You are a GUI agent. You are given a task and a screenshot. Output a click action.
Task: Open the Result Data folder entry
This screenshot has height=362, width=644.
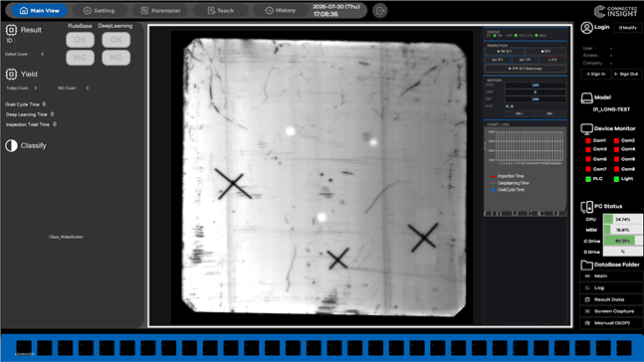click(x=611, y=299)
